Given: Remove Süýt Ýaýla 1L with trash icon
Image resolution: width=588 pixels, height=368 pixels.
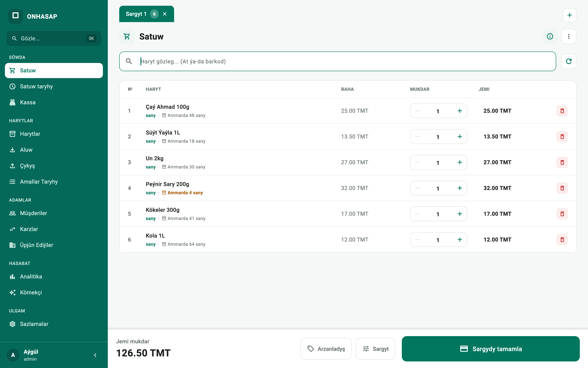Looking at the screenshot, I should pyautogui.click(x=562, y=137).
